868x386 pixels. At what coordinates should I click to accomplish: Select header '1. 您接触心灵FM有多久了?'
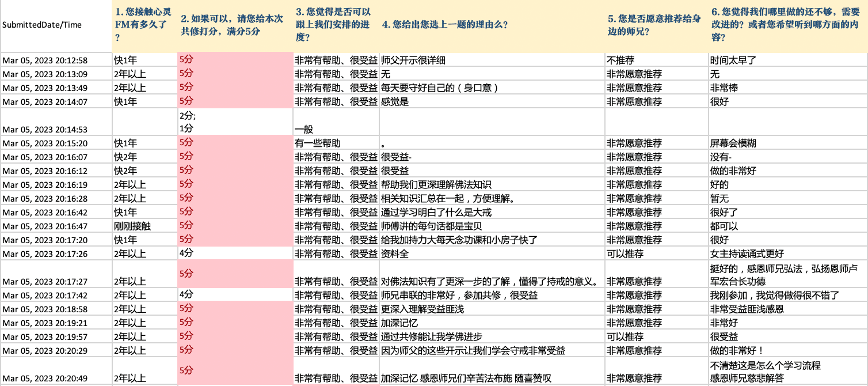click(144, 27)
